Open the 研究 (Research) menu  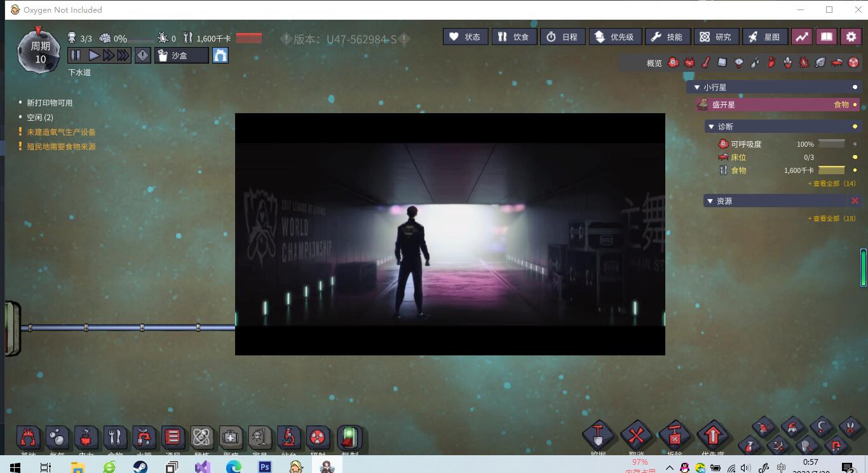click(x=716, y=37)
